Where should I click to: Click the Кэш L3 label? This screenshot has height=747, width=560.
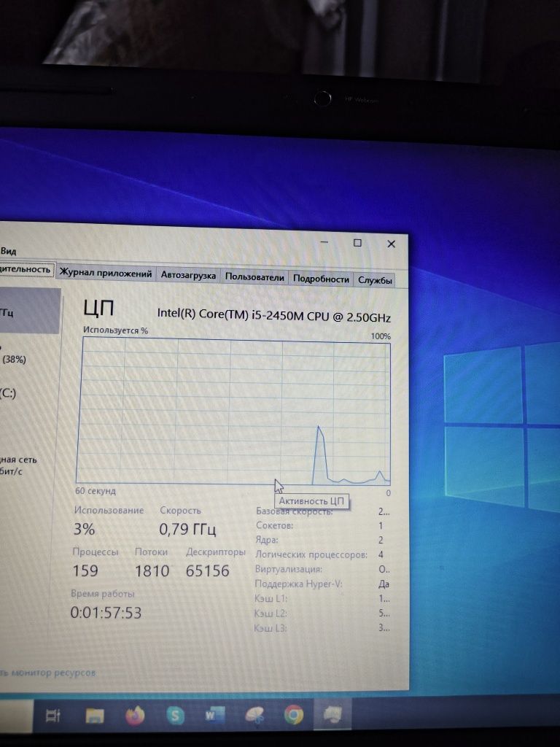point(271,628)
